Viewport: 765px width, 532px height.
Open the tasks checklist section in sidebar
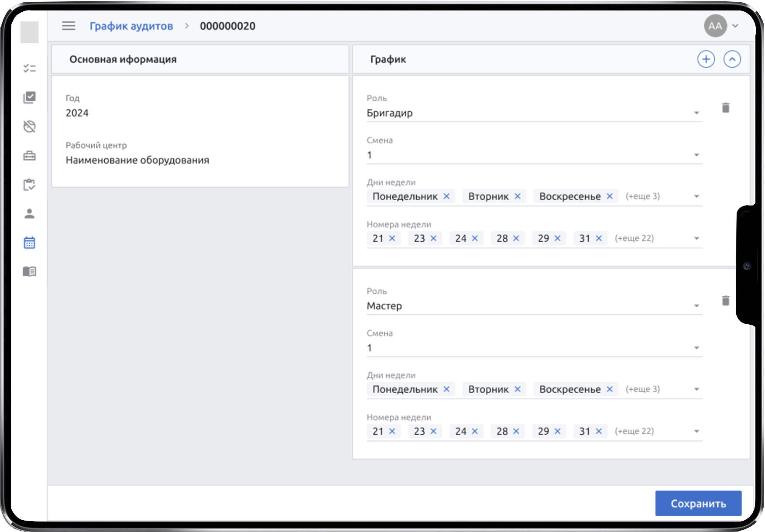click(x=29, y=68)
